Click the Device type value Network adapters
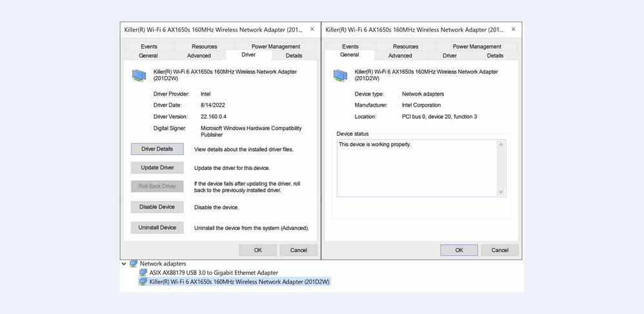 423,94
